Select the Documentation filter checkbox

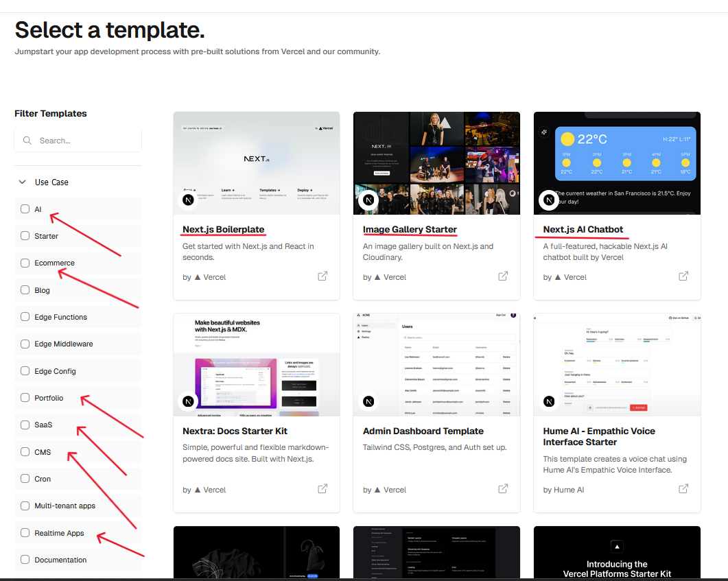[x=25, y=560]
